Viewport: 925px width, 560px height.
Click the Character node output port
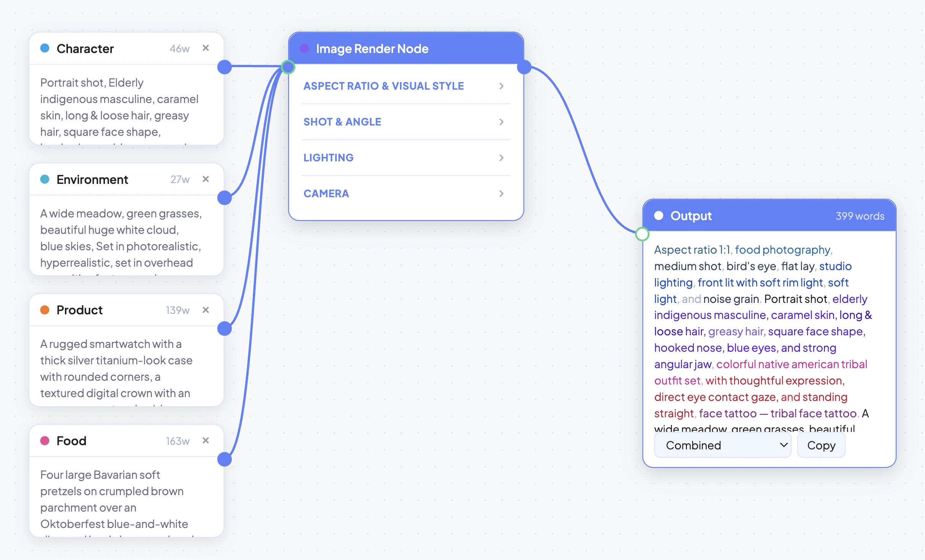tap(224, 67)
